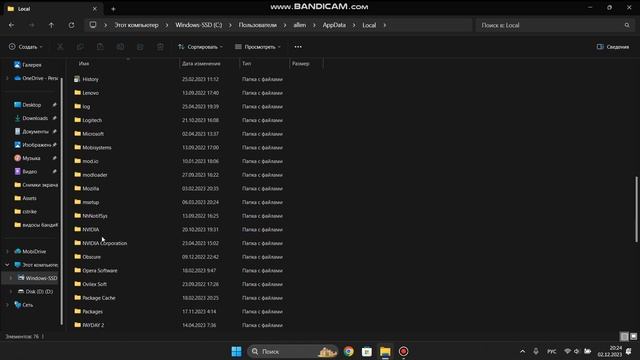Screen dimensions: 640x360
Task: Click the file list vertical scrollbar
Action: pyautogui.click(x=636, y=209)
